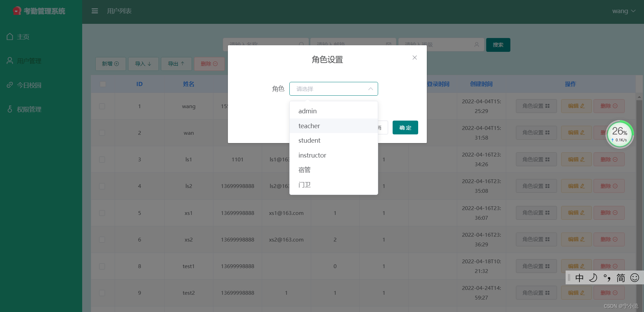Screen dimensions: 644x312
Task: Switch input method via 中 indicator
Action: 579,277
